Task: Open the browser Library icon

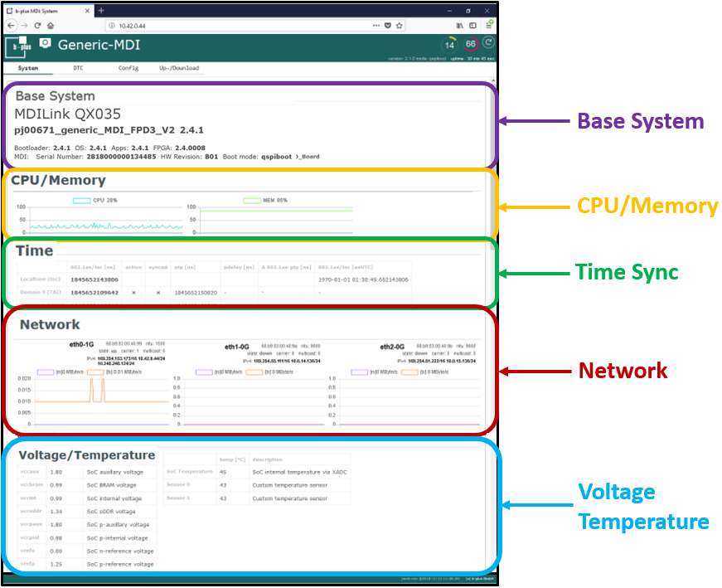Action: coord(459,26)
